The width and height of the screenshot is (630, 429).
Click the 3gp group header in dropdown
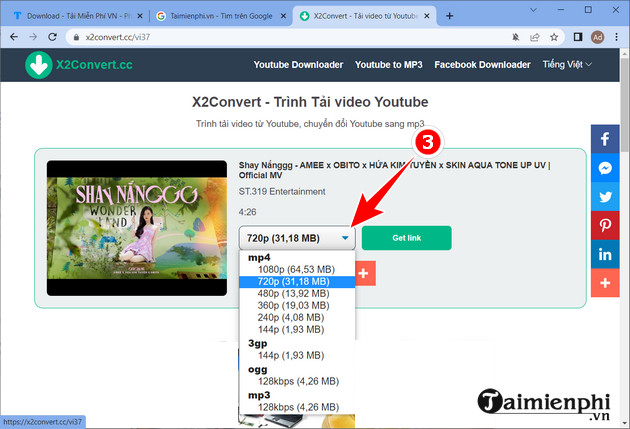point(258,344)
